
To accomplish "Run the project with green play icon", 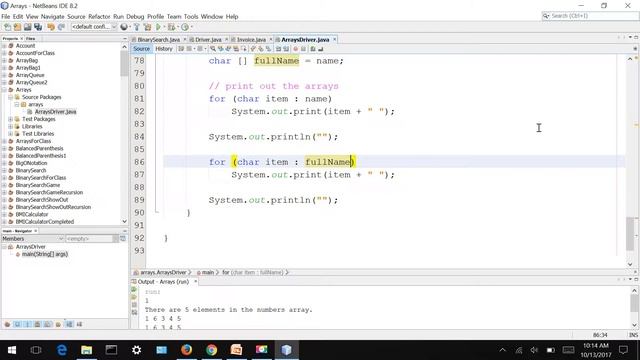I will 158,27.
